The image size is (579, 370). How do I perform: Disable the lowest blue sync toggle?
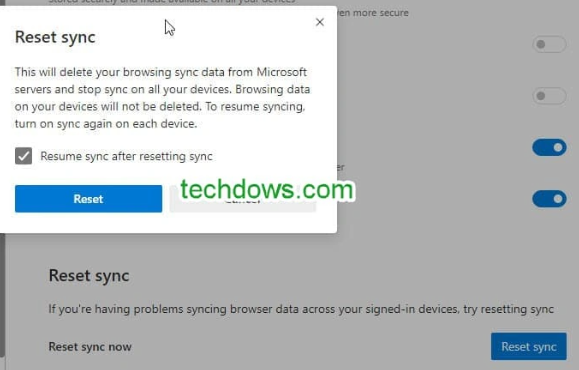[549, 199]
